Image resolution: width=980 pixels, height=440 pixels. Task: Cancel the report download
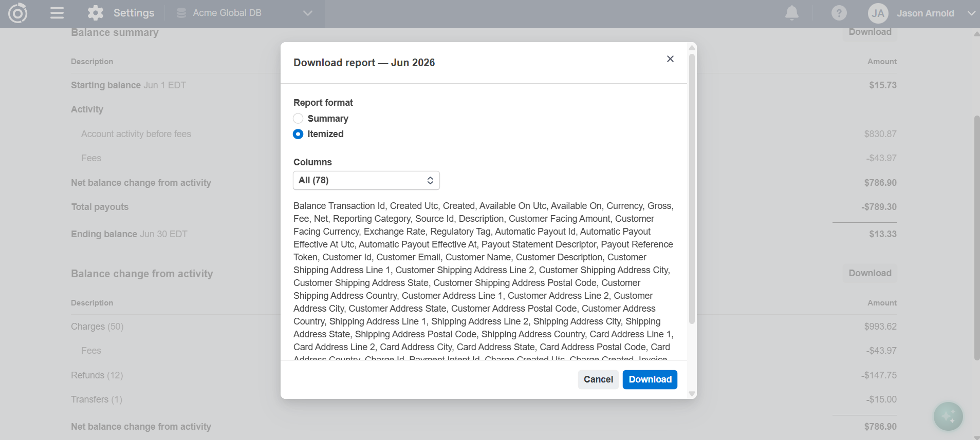pyautogui.click(x=598, y=379)
